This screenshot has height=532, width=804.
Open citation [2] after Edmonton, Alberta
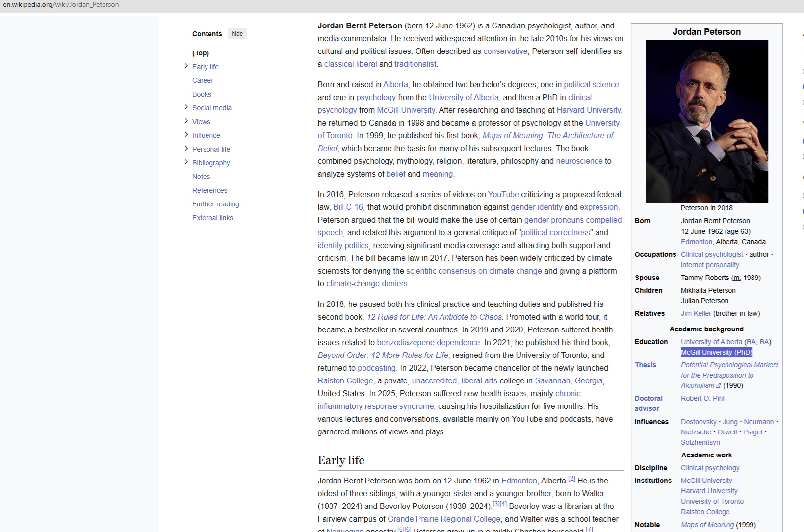[x=571, y=479]
